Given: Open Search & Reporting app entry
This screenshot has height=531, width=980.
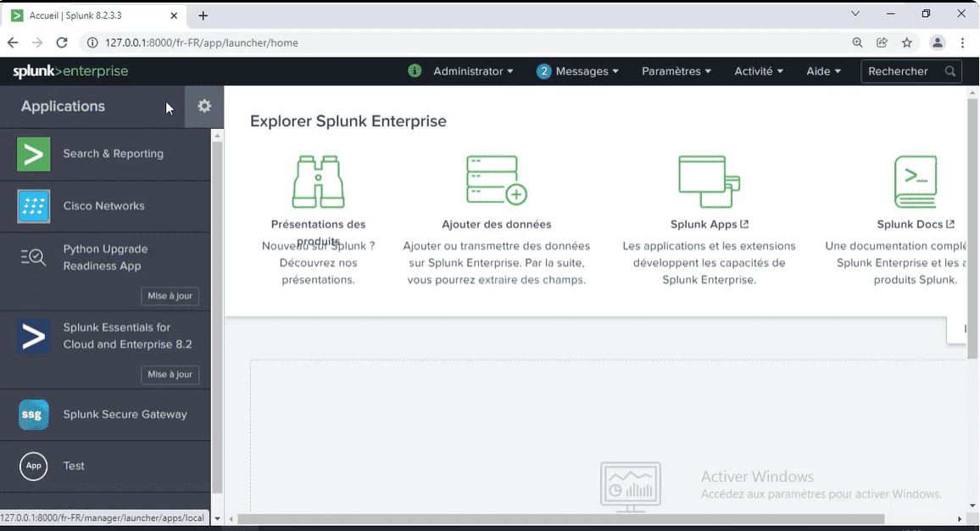Looking at the screenshot, I should (106, 154).
